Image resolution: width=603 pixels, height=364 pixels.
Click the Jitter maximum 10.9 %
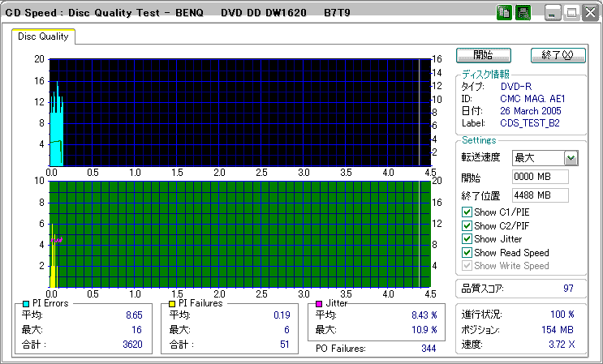pyautogui.click(x=424, y=329)
